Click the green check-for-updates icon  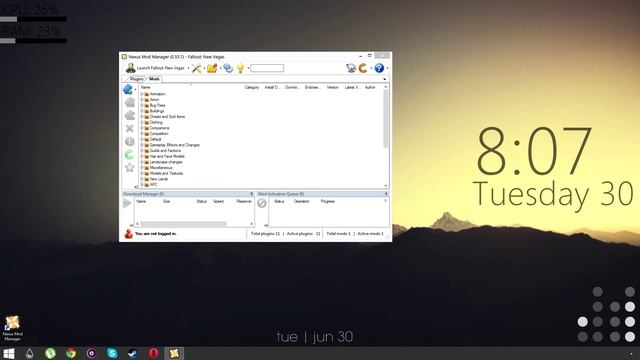point(129,154)
